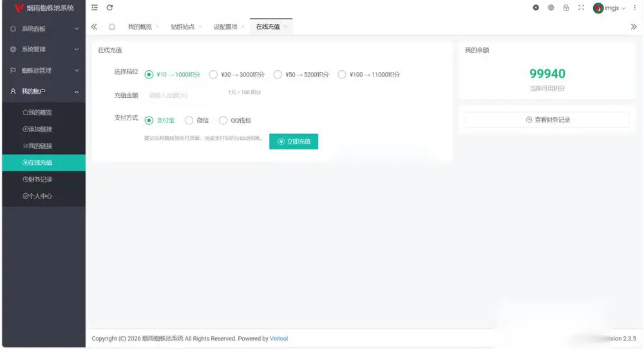Switch to the 站群站点 tab

click(183, 26)
